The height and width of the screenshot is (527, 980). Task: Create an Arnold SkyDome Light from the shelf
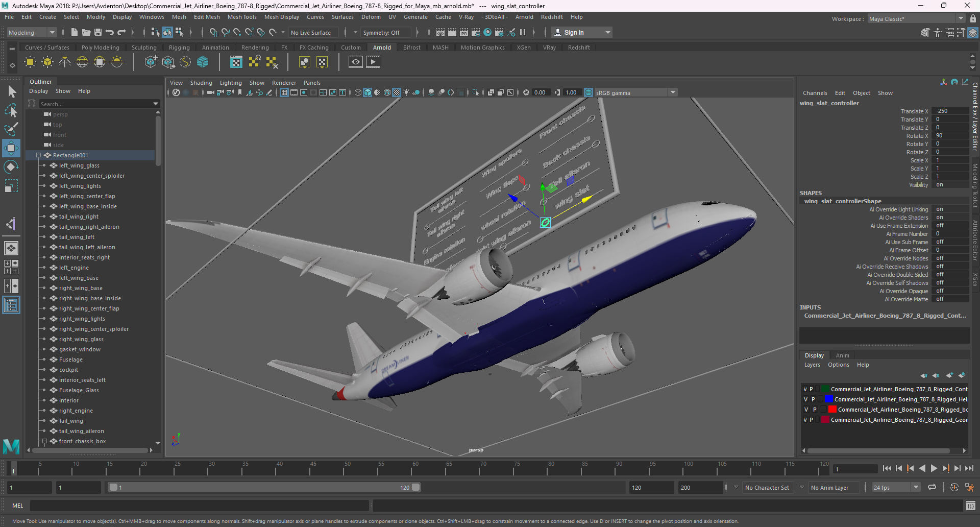[82, 62]
